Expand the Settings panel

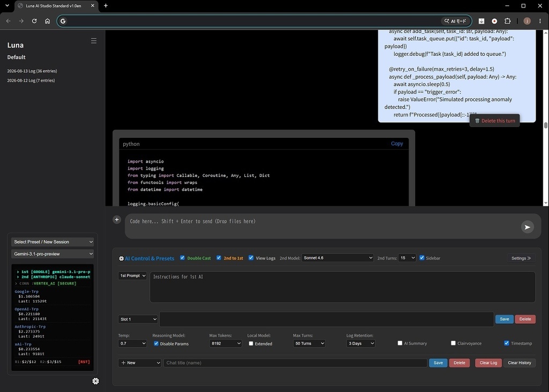point(521,258)
